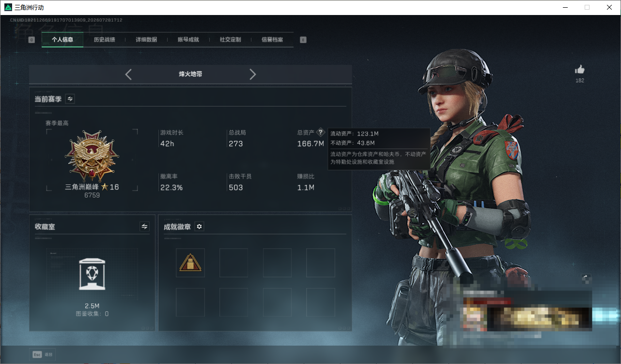The width and height of the screenshot is (621, 364).
Task: Go to previous mode with left arrow
Action: [128, 74]
